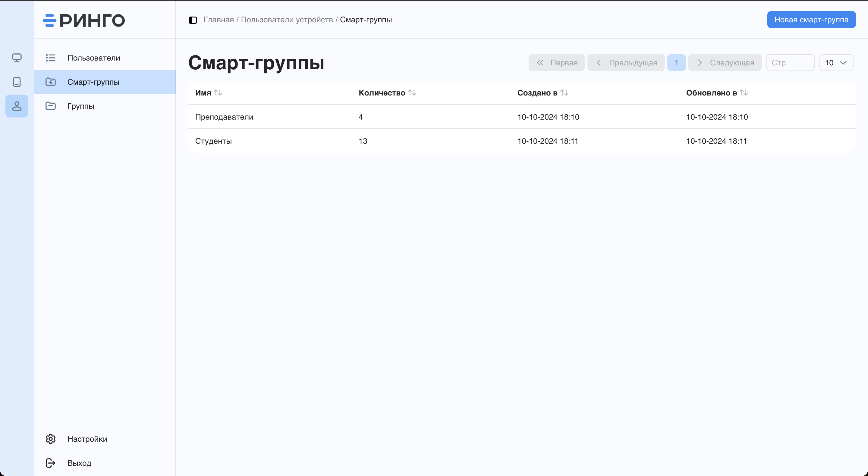Toggle sorting on the Имя column
868x476 pixels.
(218, 93)
